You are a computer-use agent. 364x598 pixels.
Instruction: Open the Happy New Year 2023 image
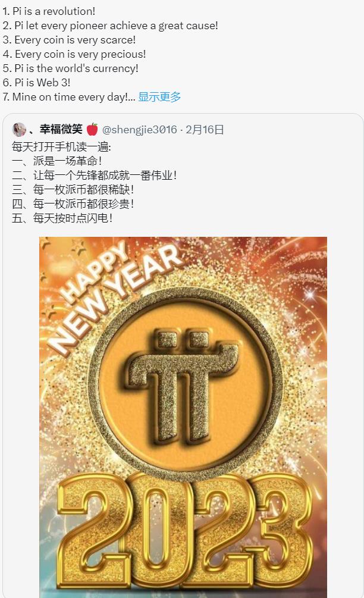click(183, 417)
